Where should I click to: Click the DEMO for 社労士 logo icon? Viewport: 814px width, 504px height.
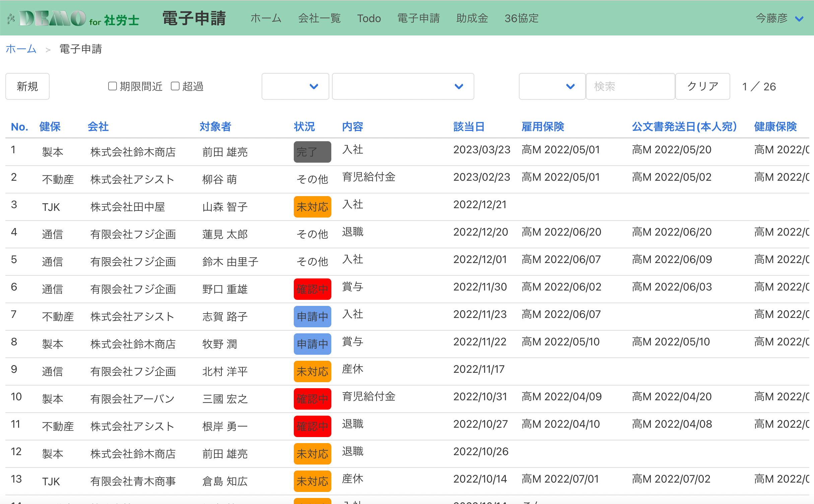(11, 18)
